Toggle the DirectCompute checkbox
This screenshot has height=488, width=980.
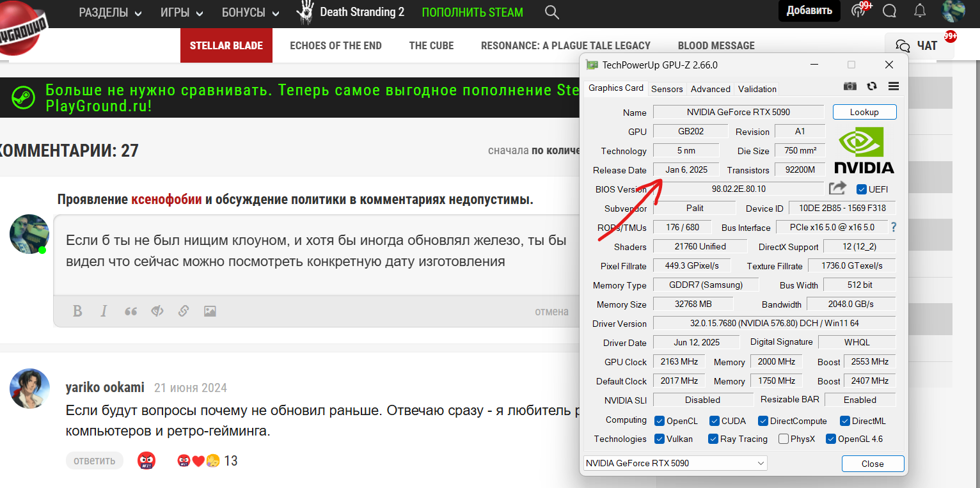(763, 421)
